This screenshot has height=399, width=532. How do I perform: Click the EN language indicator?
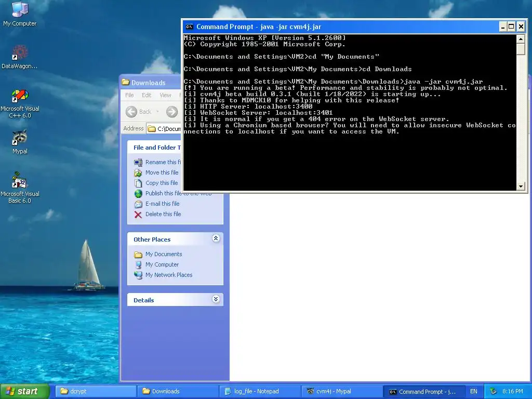click(474, 391)
